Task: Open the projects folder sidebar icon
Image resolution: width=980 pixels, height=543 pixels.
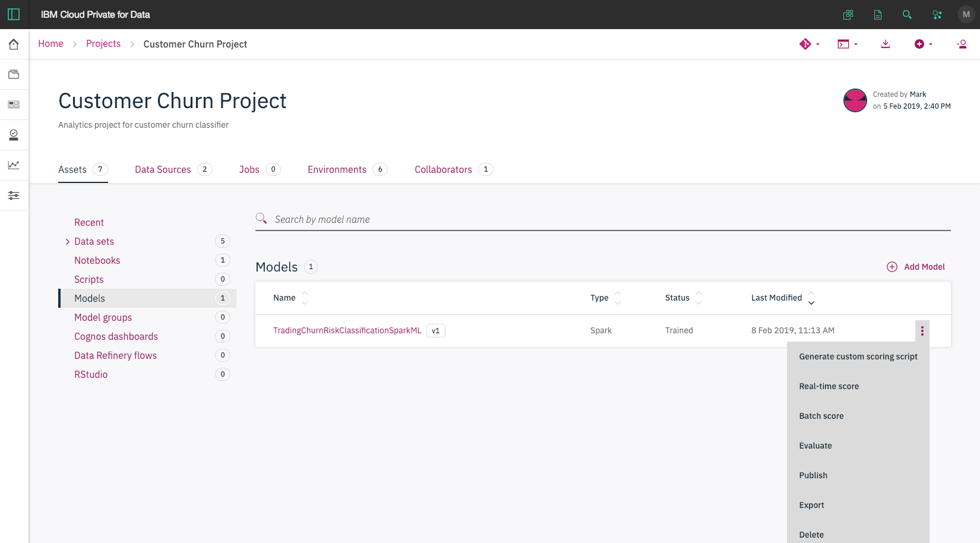Action: point(14,74)
